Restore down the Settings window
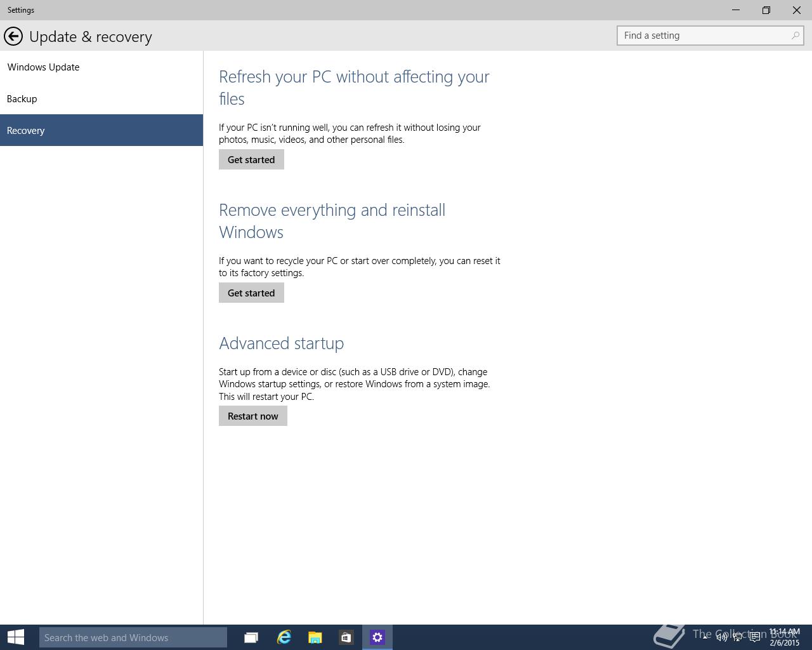This screenshot has width=812, height=650. coord(766,10)
